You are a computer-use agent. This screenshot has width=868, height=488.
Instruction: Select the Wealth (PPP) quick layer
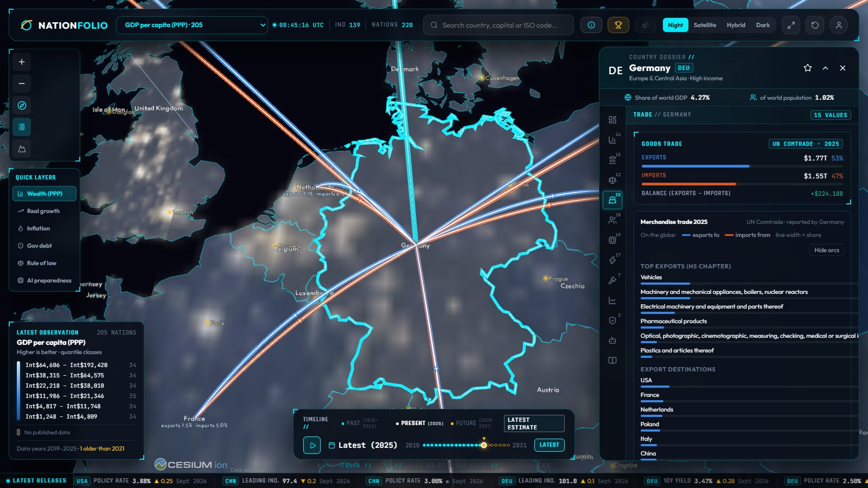(x=44, y=194)
